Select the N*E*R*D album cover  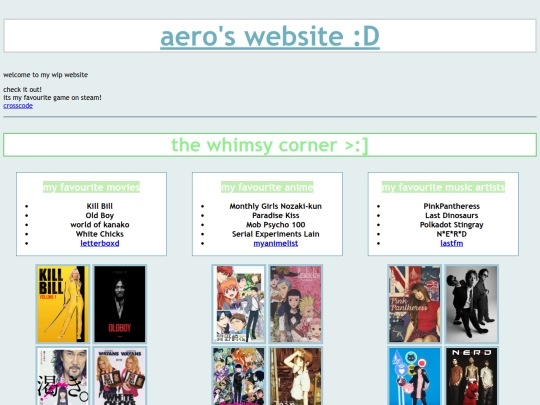click(x=471, y=376)
